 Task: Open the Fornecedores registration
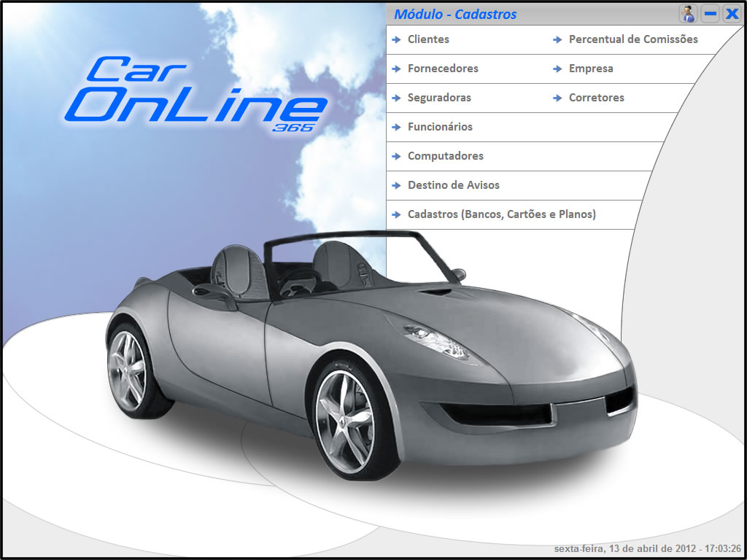click(443, 69)
